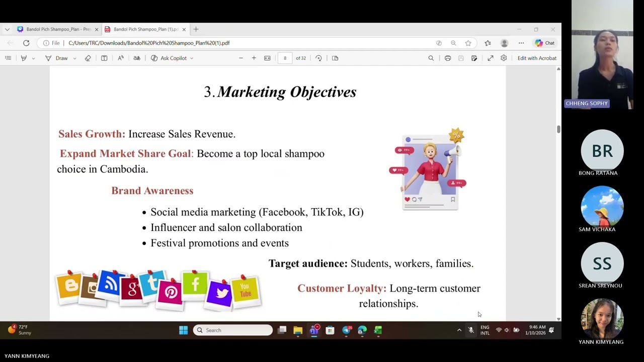
Task: Open Ask Copilot
Action: (169, 58)
